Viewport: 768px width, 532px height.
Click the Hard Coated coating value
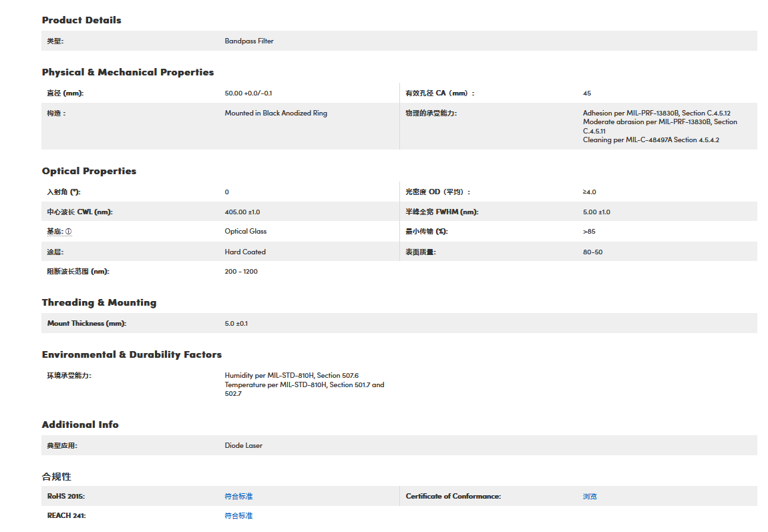point(245,252)
